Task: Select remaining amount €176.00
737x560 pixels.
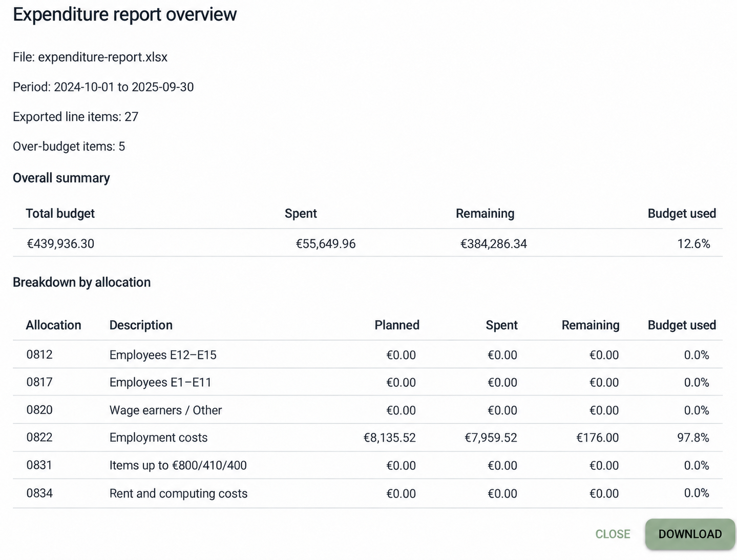Action: (598, 438)
